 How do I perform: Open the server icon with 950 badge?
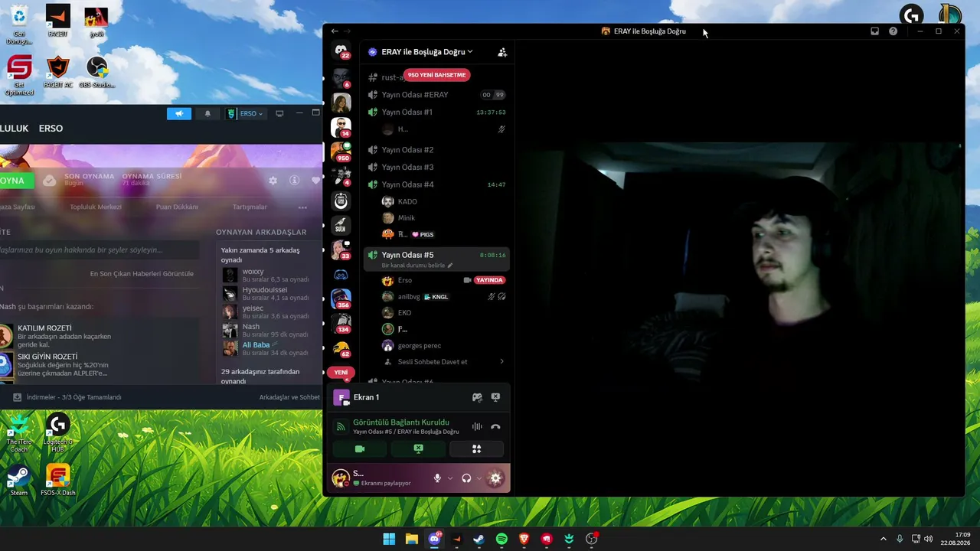(x=341, y=152)
